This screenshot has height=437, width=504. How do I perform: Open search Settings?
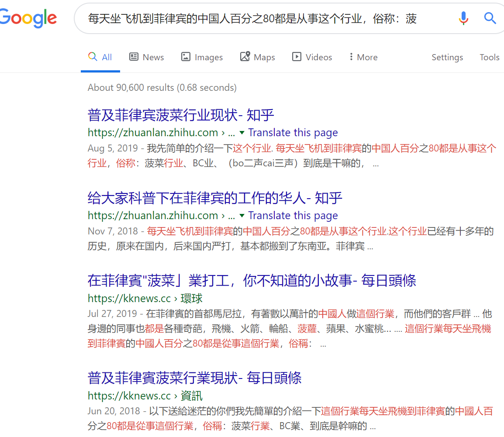coord(447,57)
